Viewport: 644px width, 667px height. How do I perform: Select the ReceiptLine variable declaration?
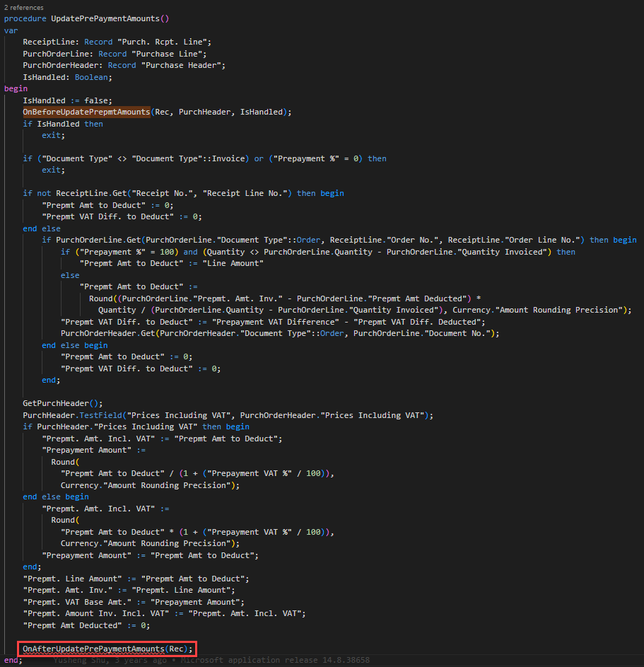49,41
